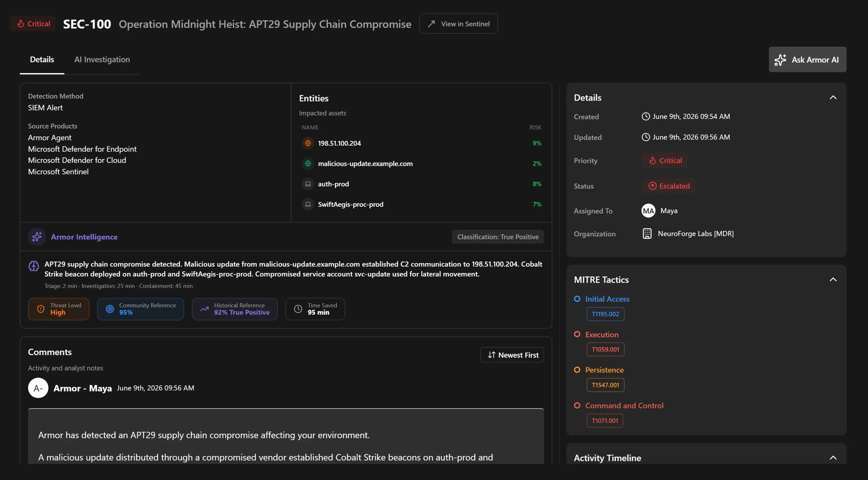Click organization NeuroForge Labs [MDR]

coord(696,234)
